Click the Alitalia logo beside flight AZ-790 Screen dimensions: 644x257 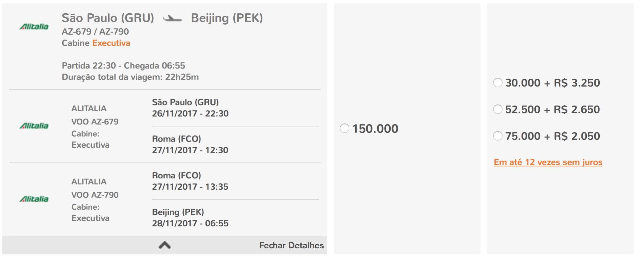34,199
